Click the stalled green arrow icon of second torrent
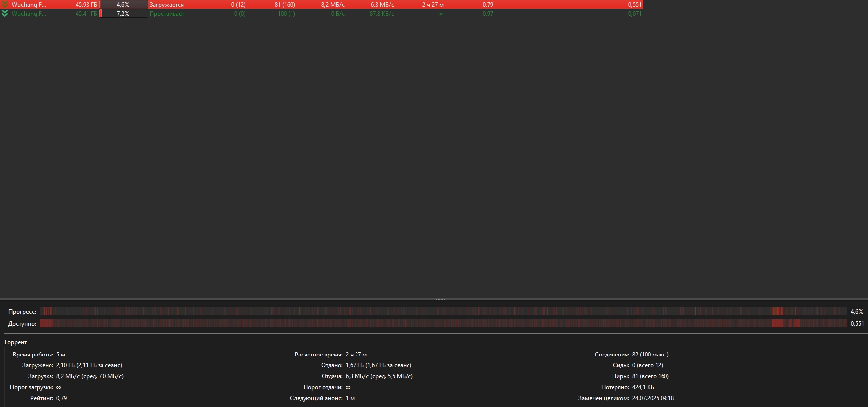The height and width of the screenshot is (407, 868). point(5,14)
